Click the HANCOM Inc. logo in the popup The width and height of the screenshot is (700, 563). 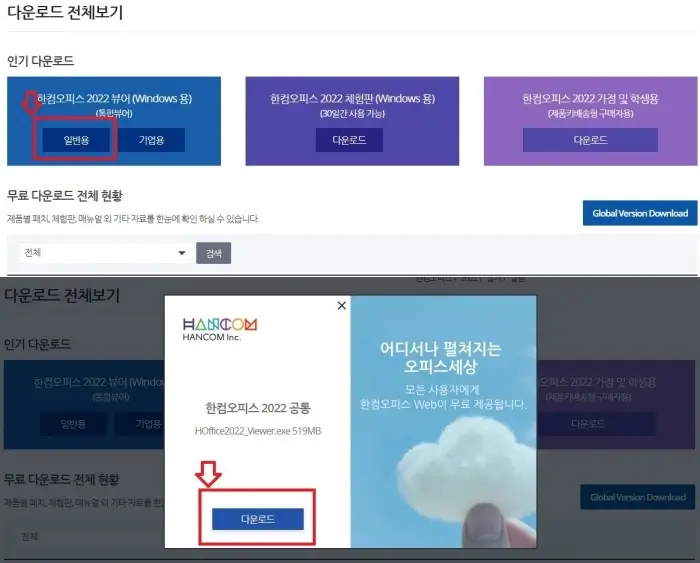[x=220, y=329]
